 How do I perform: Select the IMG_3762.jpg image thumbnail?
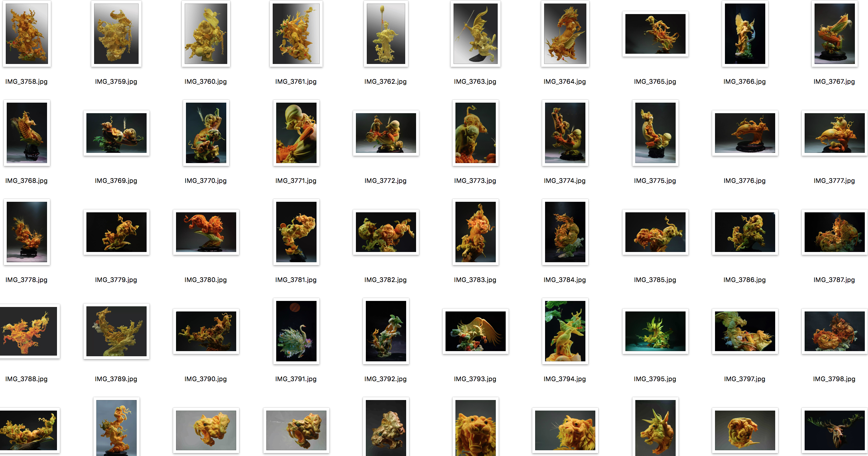(x=386, y=34)
